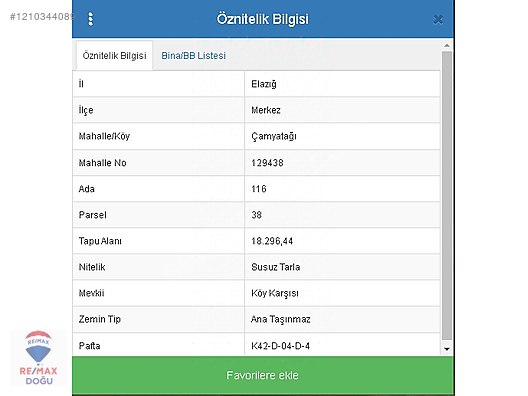
Task: Select the Parsel value 38
Action: tap(256, 215)
